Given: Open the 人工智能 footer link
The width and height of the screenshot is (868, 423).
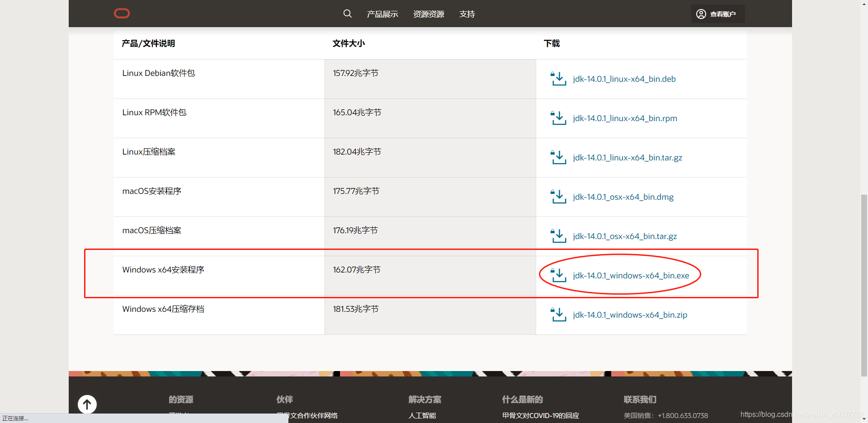Looking at the screenshot, I should [422, 415].
